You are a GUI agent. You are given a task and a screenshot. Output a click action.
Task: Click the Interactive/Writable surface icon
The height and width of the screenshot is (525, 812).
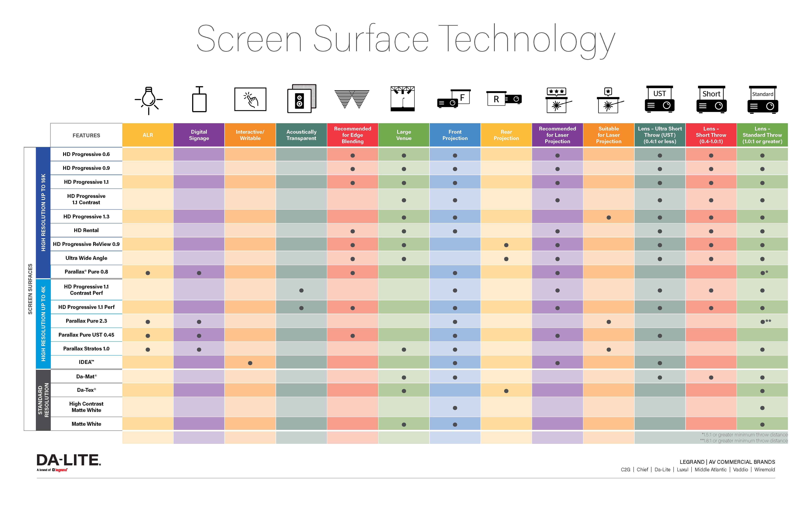251,102
